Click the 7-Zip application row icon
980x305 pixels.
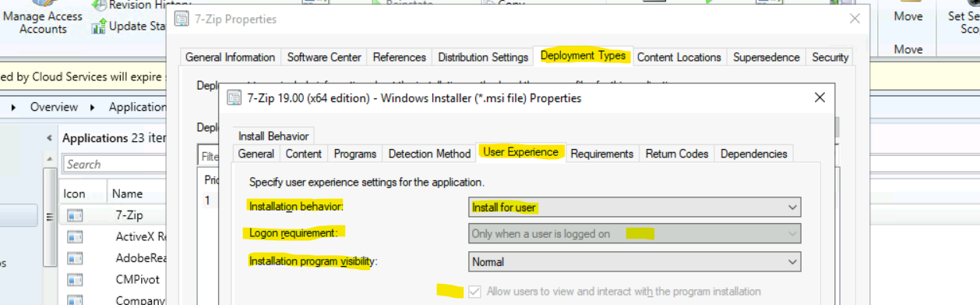[x=75, y=216]
